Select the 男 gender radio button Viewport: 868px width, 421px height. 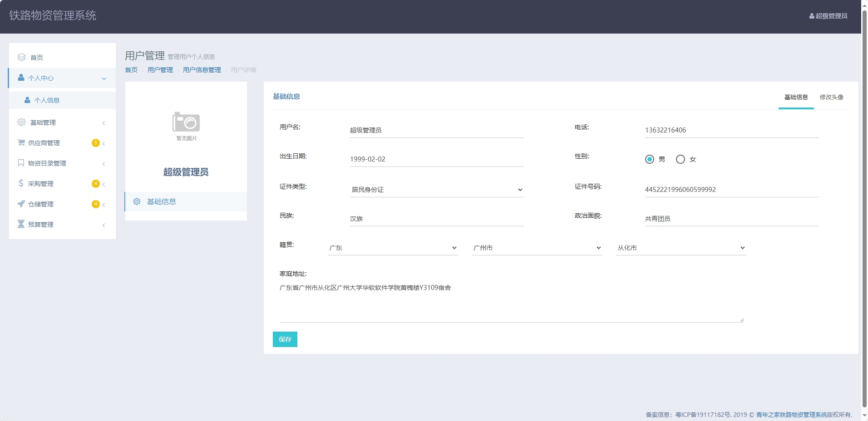point(650,159)
